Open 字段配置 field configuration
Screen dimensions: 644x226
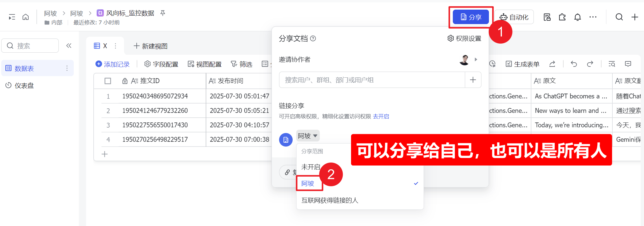161,64
